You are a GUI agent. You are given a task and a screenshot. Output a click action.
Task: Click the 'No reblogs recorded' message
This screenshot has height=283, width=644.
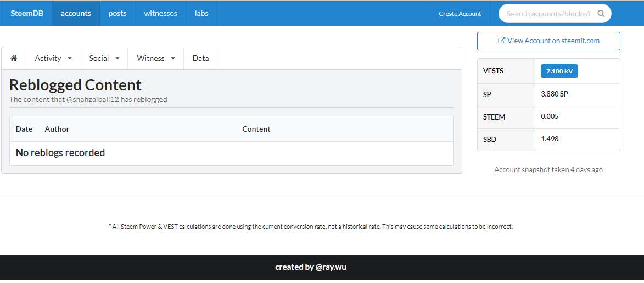click(60, 152)
